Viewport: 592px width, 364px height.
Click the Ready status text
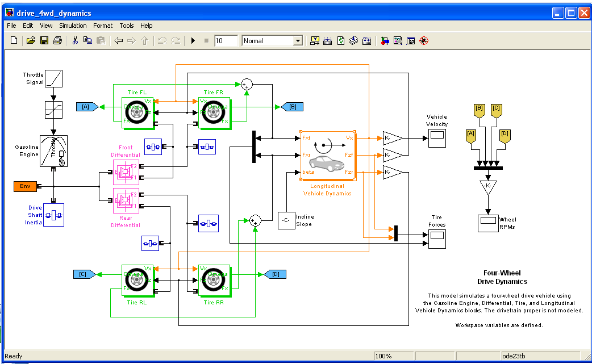[x=14, y=356]
